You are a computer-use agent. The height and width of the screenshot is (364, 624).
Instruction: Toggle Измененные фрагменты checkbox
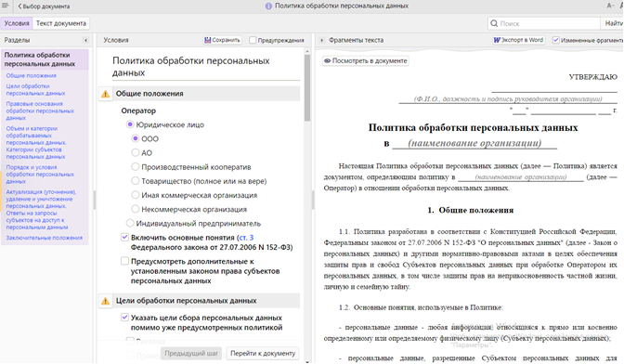click(556, 40)
